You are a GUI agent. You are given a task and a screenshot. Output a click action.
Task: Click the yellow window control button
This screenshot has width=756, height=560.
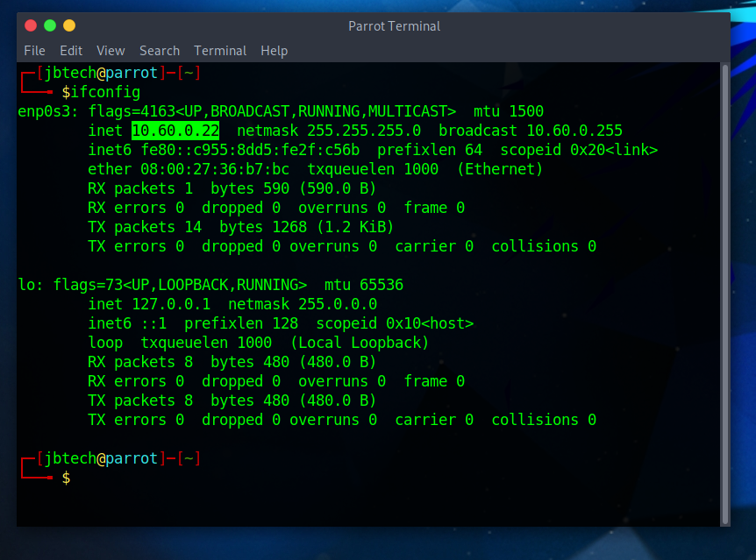pyautogui.click(x=69, y=25)
